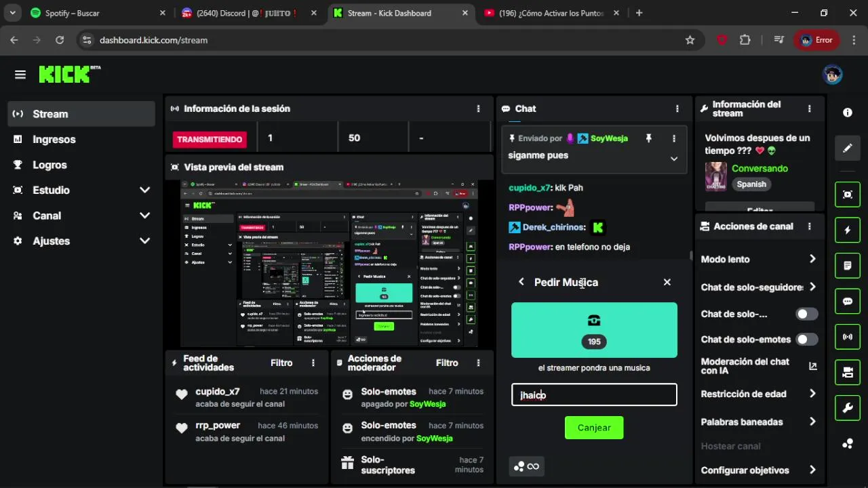868x488 pixels.
Task: Open Configurar objetivos settings
Action: [758, 470]
